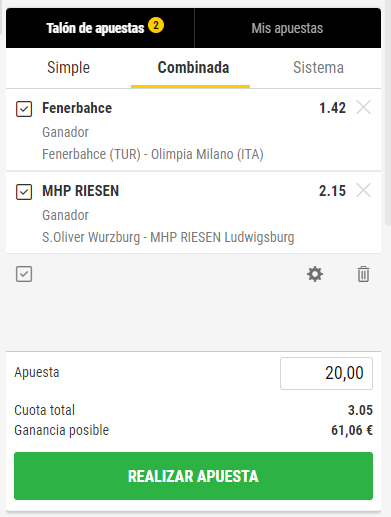
Task: Uncheck the Fenerbahce bet checkbox
Action: pos(24,109)
